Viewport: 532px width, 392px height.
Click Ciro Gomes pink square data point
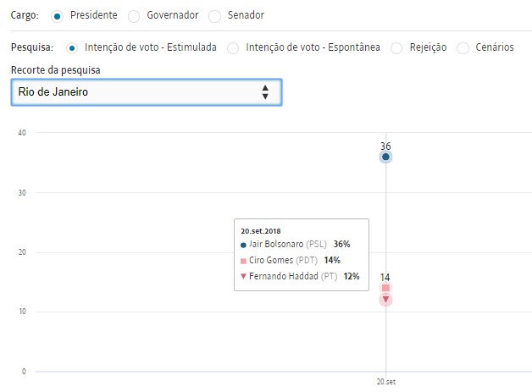tap(385, 289)
